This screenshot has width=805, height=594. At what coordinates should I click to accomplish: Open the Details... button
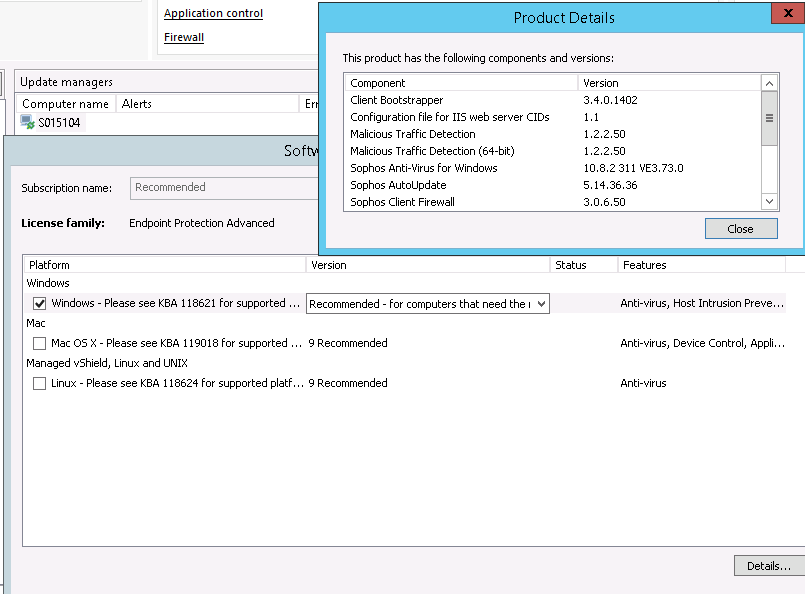pos(769,566)
